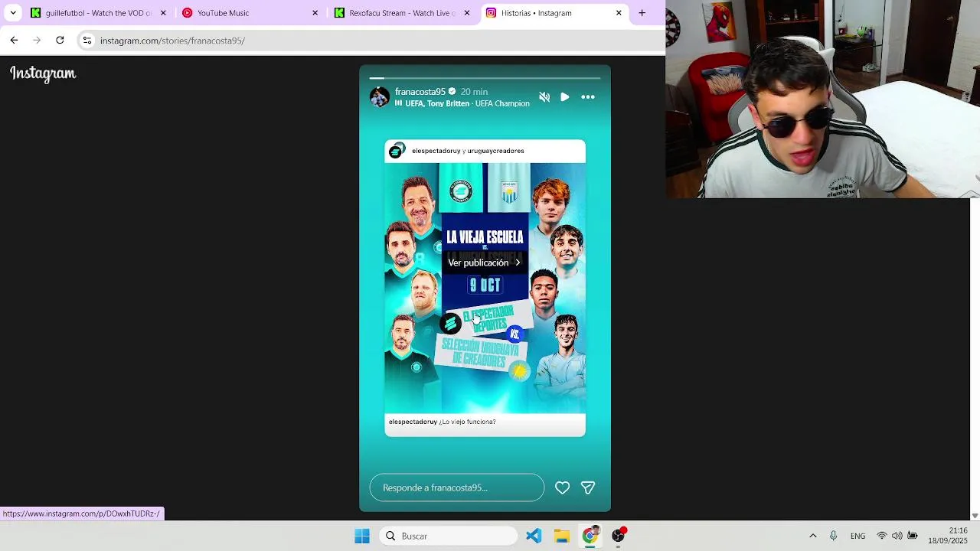
Task: Click the Ver publicación button
Action: (485, 262)
